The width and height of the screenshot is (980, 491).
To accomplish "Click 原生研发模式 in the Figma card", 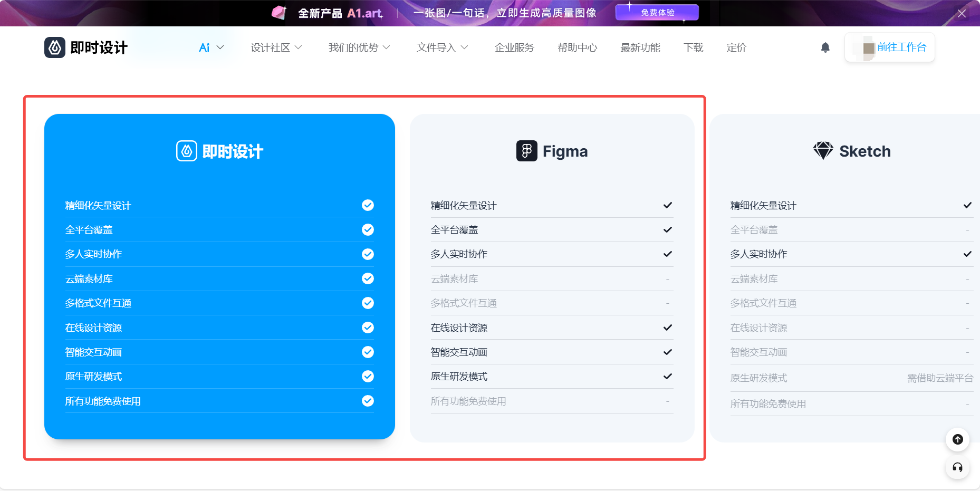I will pos(459,377).
